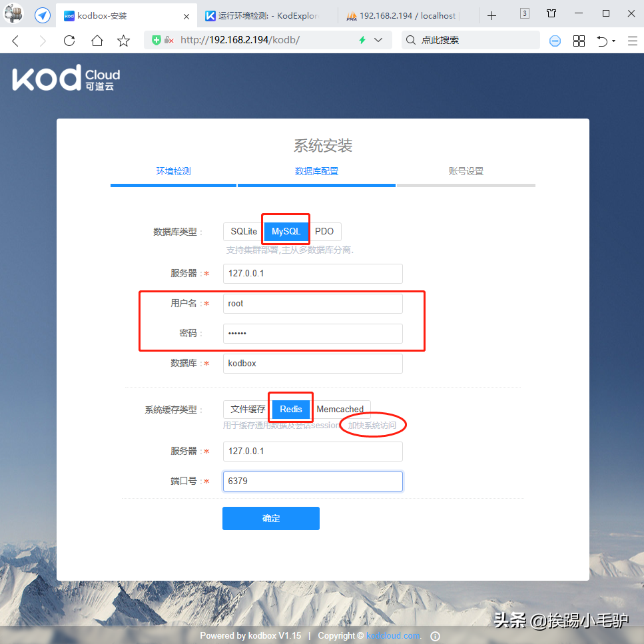This screenshot has width=644, height=644.
Task: Click the 系统缓存类型 label
Action: [171, 410]
